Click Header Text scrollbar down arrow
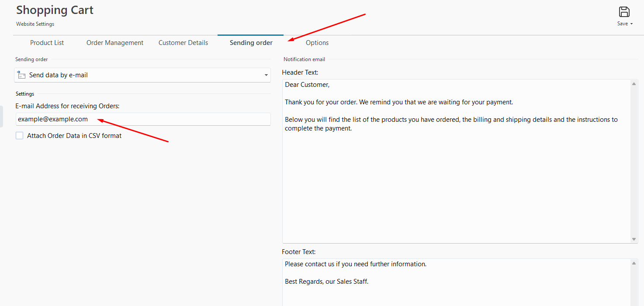 (x=634, y=239)
